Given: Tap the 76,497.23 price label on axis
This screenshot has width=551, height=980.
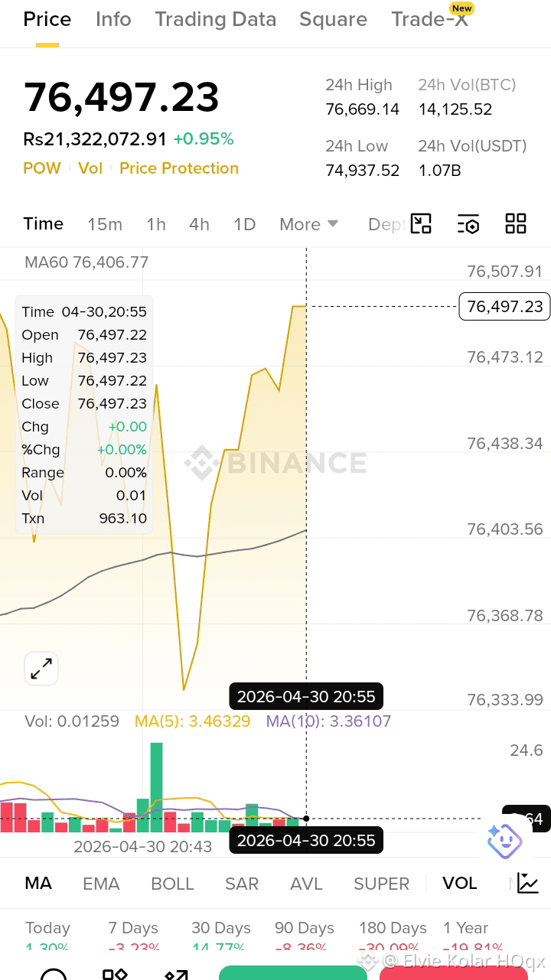Looking at the screenshot, I should [504, 306].
